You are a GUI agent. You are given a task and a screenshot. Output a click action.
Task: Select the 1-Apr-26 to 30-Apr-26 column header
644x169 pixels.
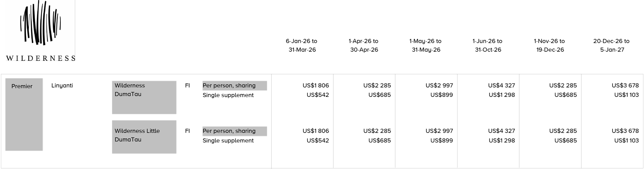click(364, 45)
